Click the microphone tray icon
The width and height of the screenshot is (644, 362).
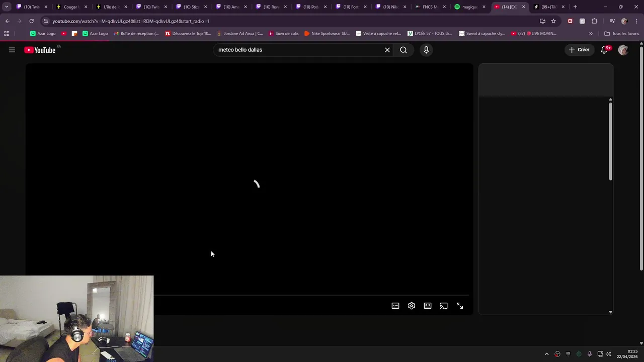(590, 354)
